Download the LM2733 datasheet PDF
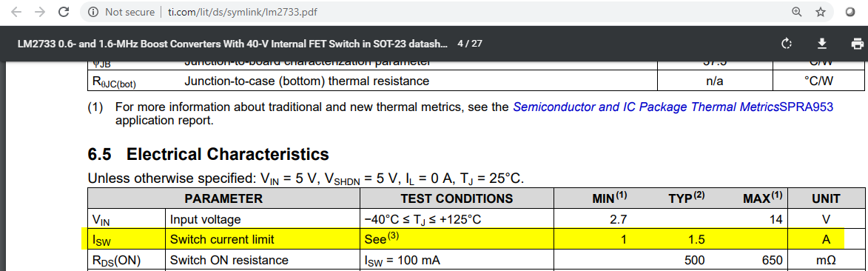868x271 pixels. point(821,44)
